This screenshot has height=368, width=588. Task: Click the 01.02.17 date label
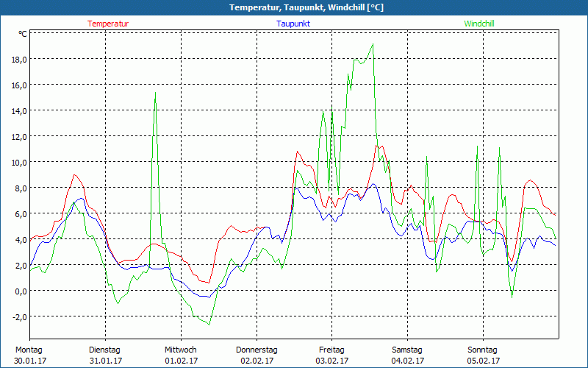(x=181, y=361)
